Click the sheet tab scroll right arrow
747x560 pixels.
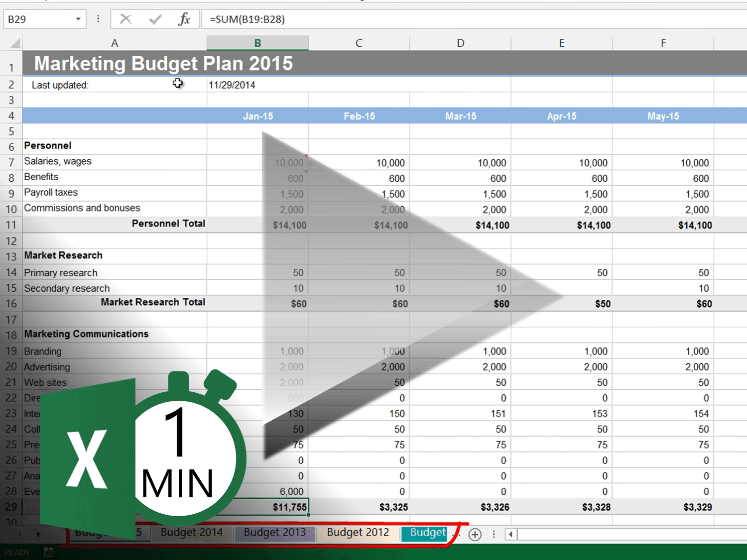coord(38,534)
